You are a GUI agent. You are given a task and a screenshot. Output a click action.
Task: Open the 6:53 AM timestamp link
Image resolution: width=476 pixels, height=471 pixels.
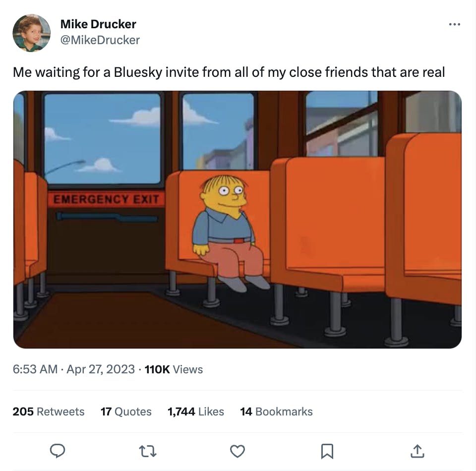[35, 369]
